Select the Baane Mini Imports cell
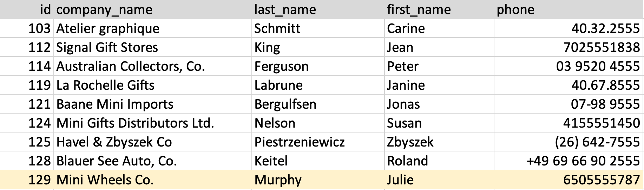 point(115,104)
